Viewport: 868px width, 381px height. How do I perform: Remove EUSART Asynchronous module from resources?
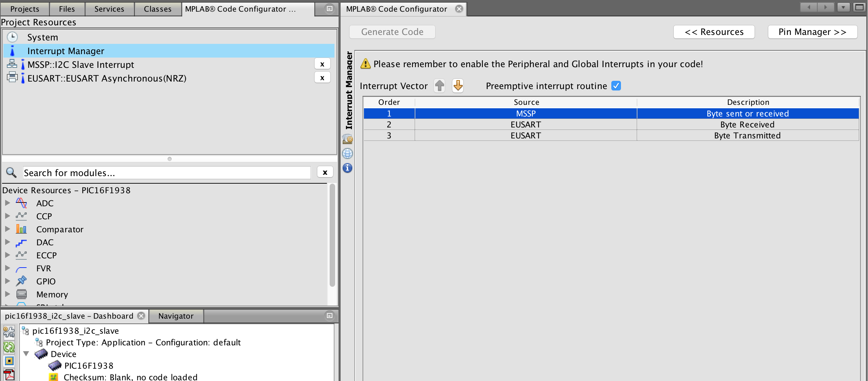click(322, 78)
